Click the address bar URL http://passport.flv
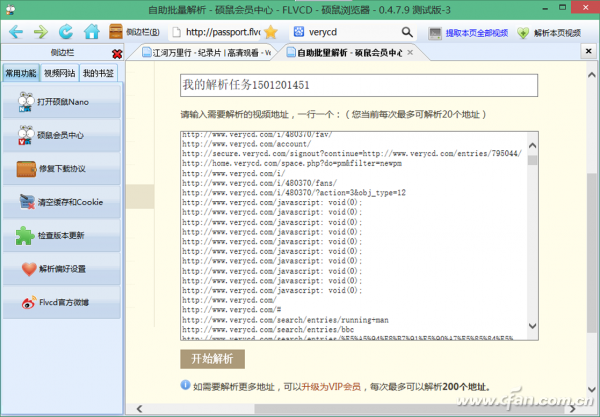600x417 pixels. [x=223, y=32]
